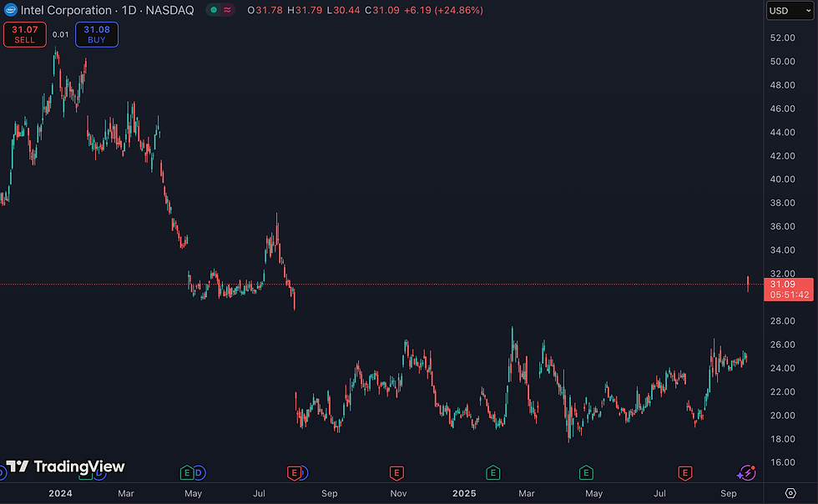Click the red 31.09 current price label
The width and height of the screenshot is (818, 504).
(x=789, y=289)
